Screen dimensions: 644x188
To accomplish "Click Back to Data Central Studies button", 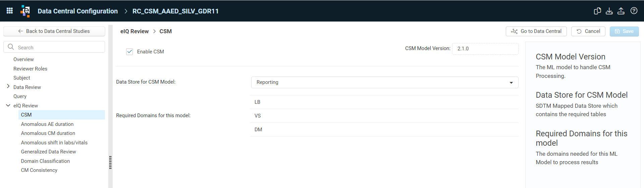I will point(54,31).
